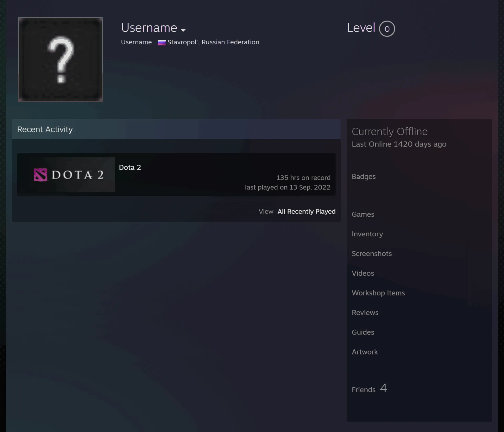The width and height of the screenshot is (504, 432).
Task: Click the 'Currently Offline' status text
Action: pos(390,132)
